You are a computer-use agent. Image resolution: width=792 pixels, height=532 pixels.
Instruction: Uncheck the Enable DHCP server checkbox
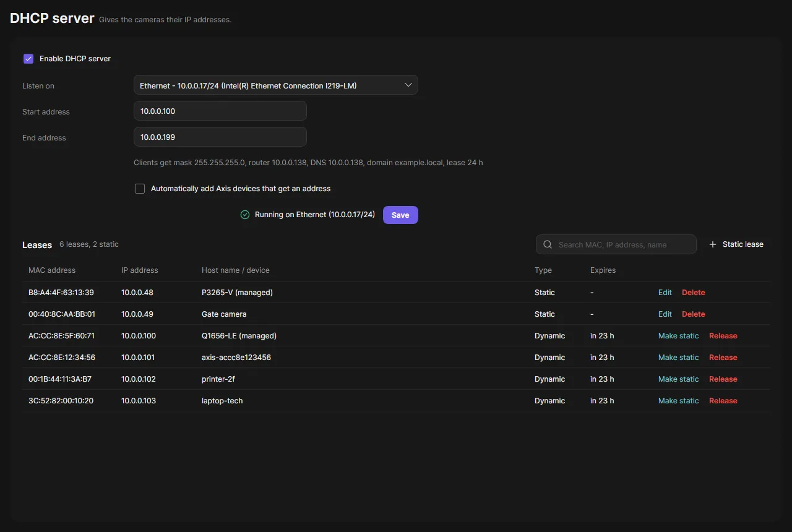pos(28,59)
